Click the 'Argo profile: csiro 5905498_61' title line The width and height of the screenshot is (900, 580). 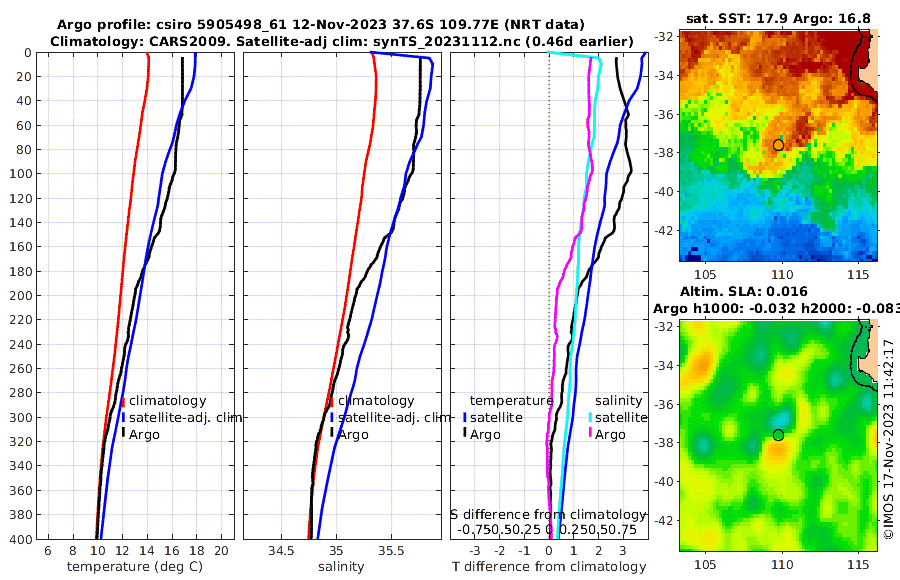pos(320,25)
